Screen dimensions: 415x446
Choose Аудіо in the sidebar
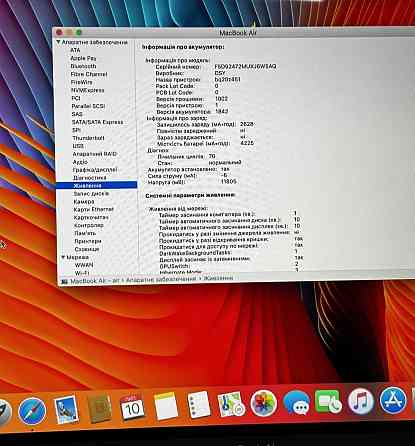pyautogui.click(x=80, y=162)
